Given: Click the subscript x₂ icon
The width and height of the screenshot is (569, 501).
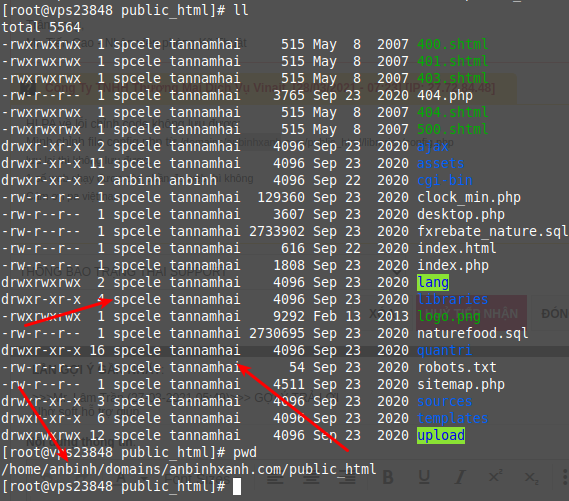Looking at the screenshot, I should click(532, 478).
